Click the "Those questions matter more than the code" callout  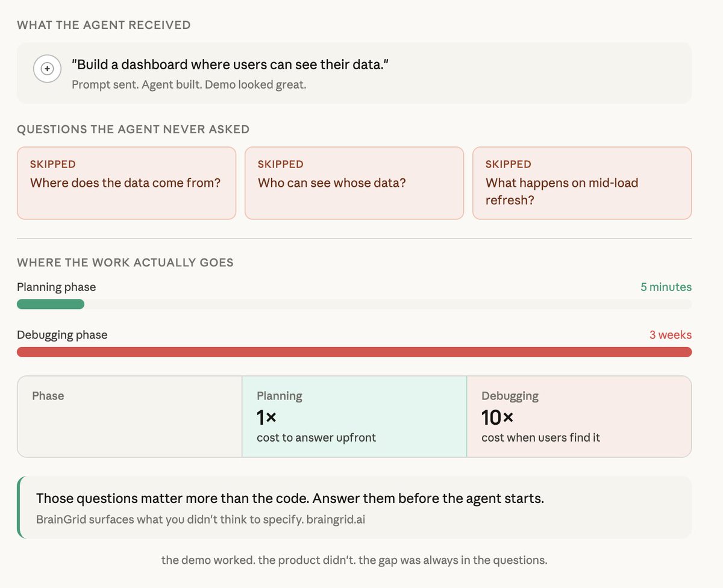354,507
